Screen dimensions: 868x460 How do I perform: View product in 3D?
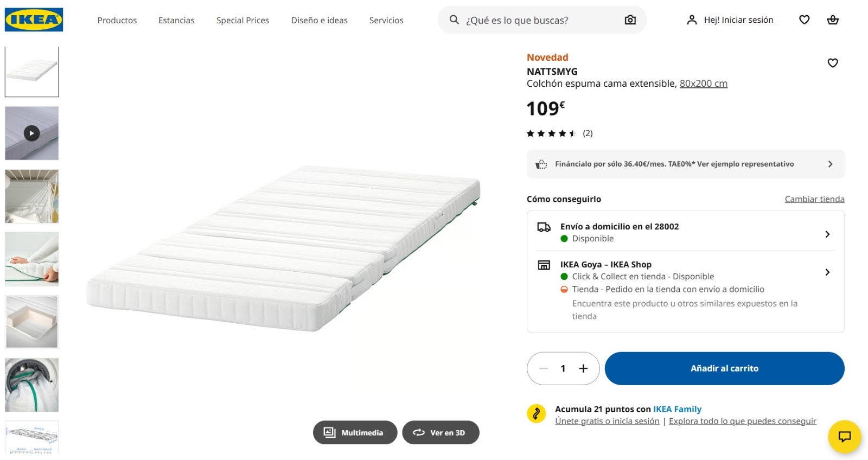[441, 432]
